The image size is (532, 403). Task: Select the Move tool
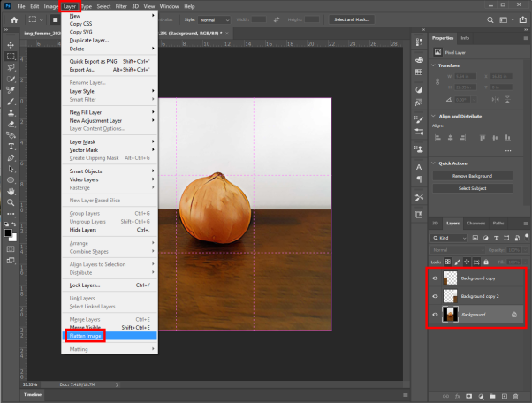coord(11,45)
